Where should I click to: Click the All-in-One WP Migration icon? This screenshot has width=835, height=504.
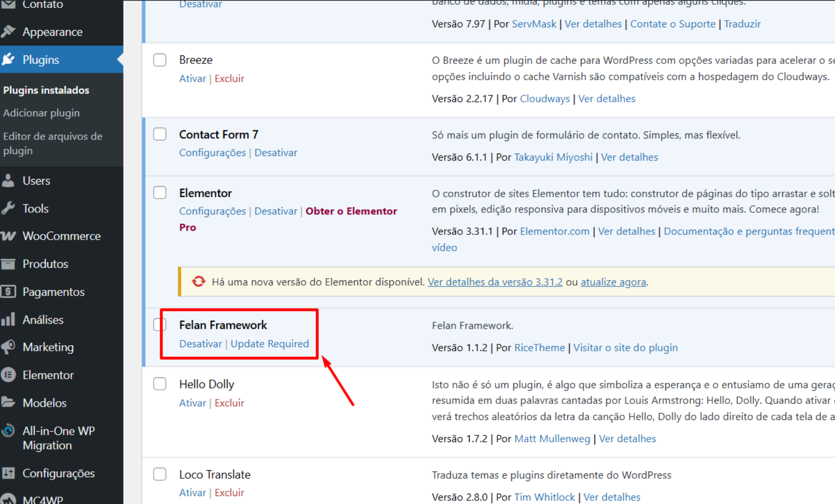pyautogui.click(x=8, y=431)
